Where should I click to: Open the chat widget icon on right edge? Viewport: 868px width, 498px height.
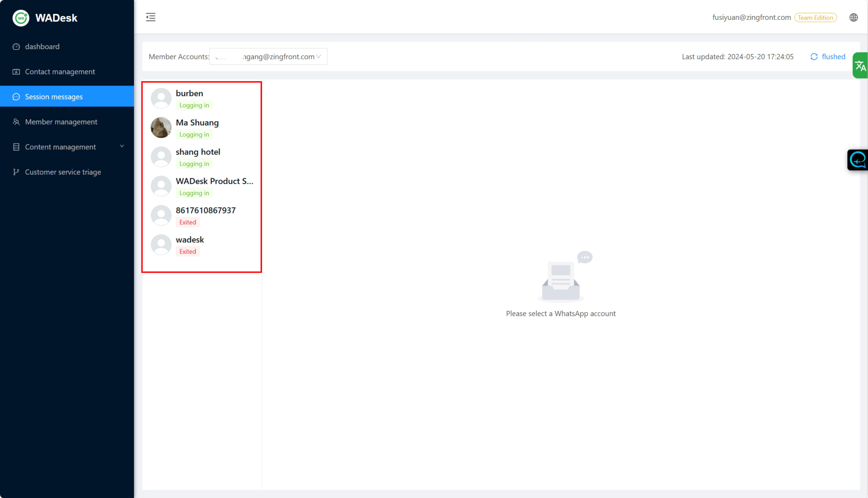pos(857,160)
